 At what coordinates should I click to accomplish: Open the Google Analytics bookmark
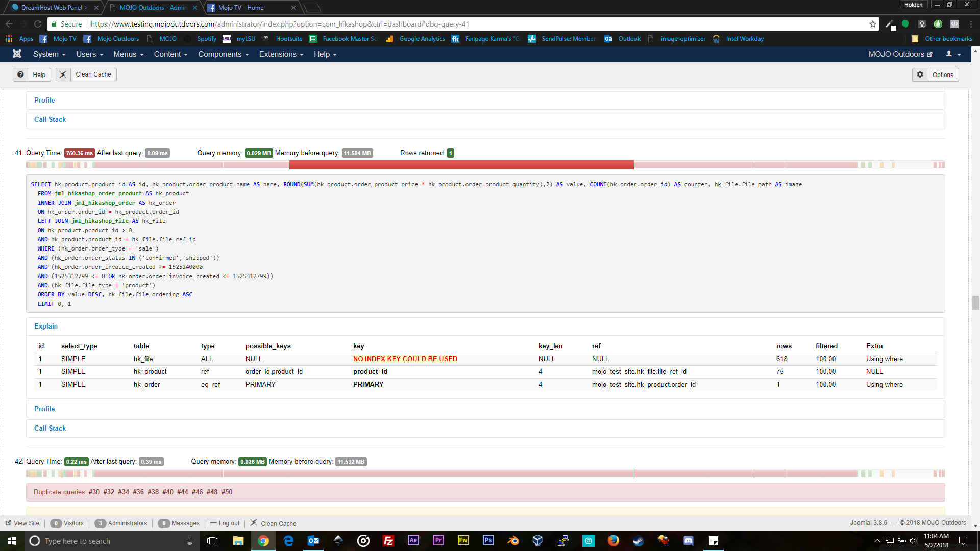[x=415, y=39]
